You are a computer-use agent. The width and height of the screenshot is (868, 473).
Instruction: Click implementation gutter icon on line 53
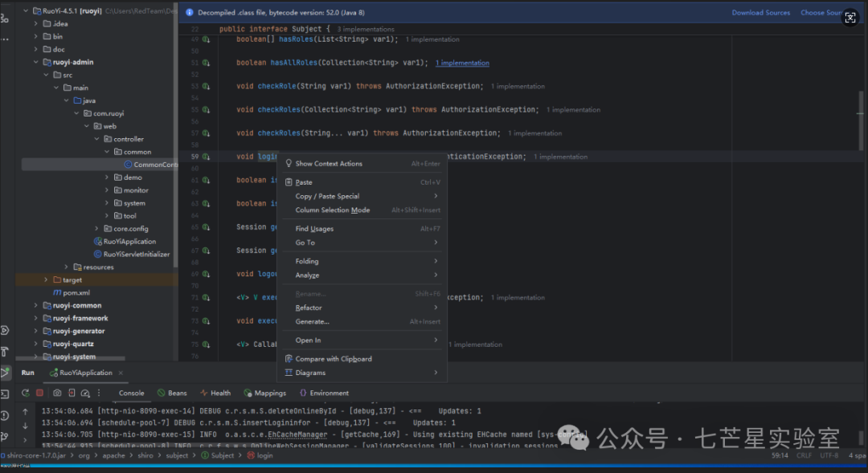pyautogui.click(x=206, y=86)
